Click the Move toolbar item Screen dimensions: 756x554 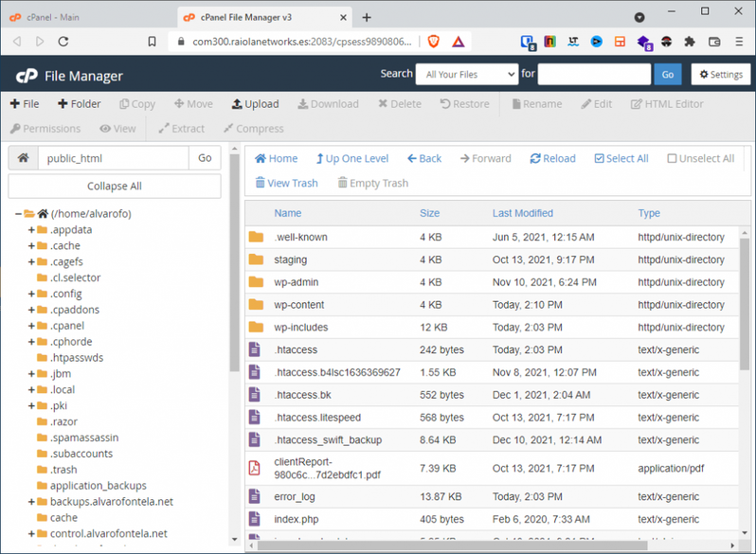pos(193,103)
